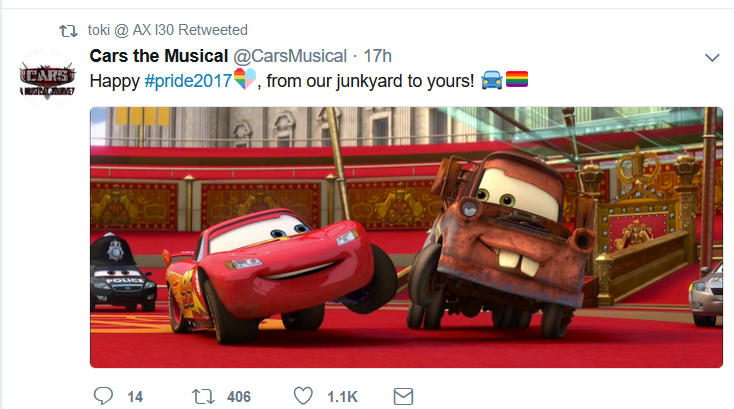Open the #pride2017 hashtag link
The width and height of the screenshot is (734, 409).
[x=189, y=81]
